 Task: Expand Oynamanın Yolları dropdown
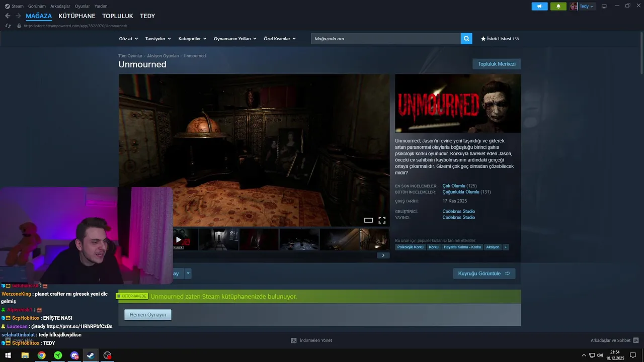click(235, 39)
